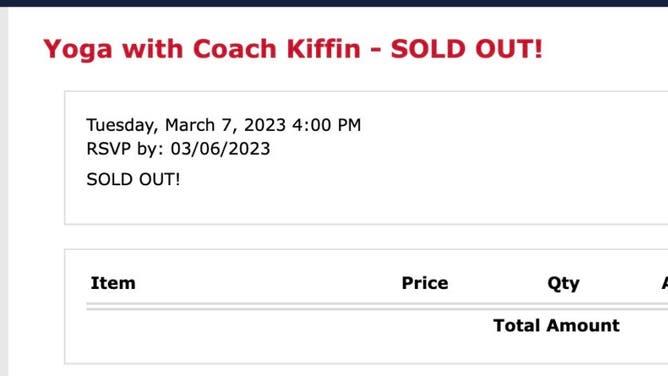The width and height of the screenshot is (668, 376).
Task: Click the double divider line under table headers
Action: coord(377,307)
